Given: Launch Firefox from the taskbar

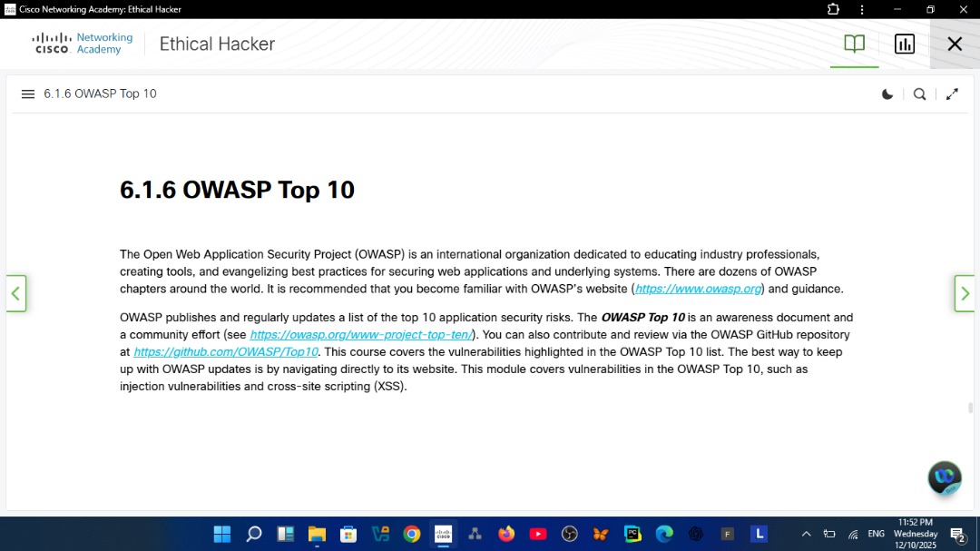Looking at the screenshot, I should tap(506, 534).
